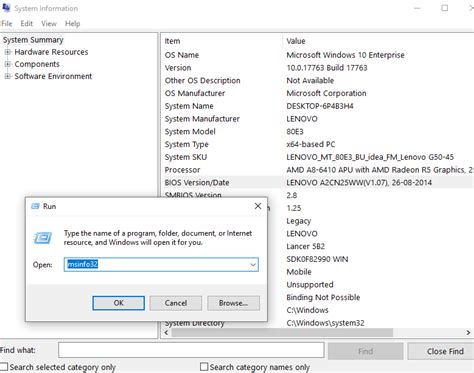Select the System Model row label

click(190, 132)
